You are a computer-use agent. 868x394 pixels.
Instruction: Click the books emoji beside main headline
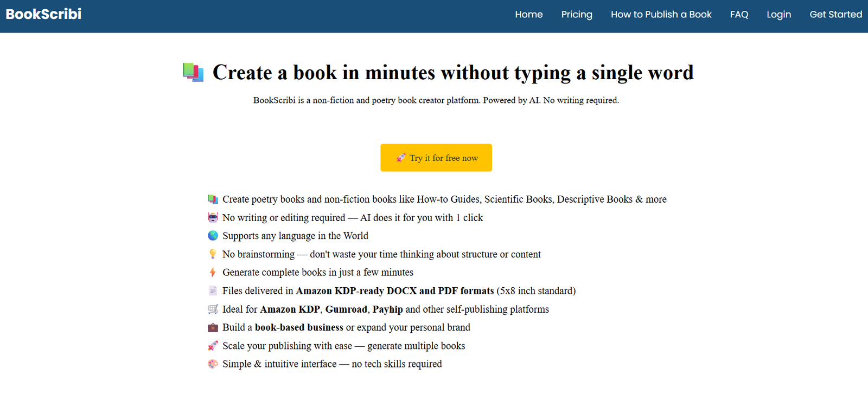(193, 72)
